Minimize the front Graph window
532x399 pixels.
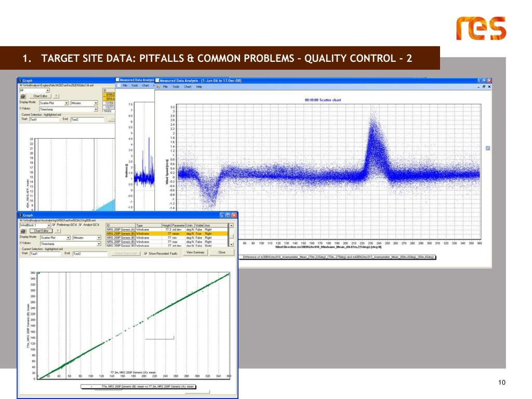coord(222,216)
